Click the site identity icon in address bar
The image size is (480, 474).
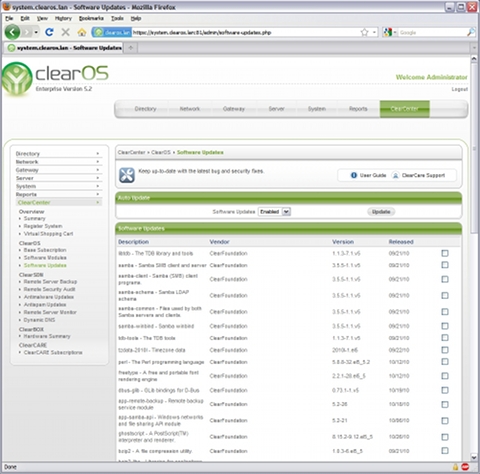(x=112, y=32)
